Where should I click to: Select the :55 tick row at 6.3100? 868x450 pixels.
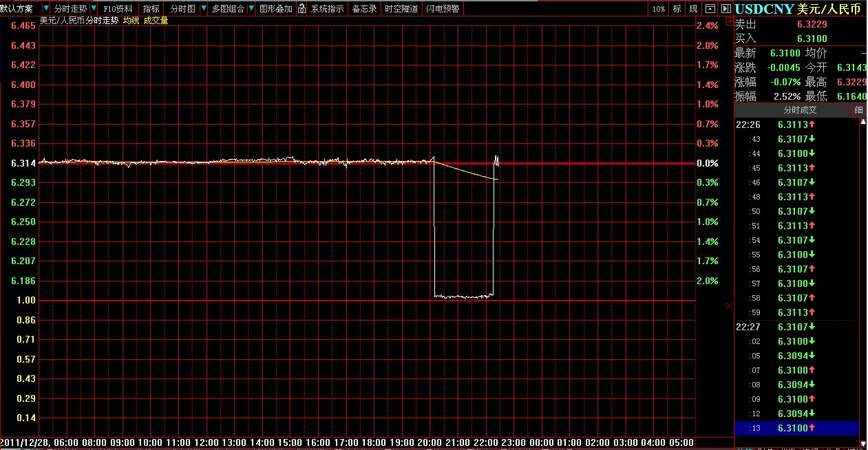point(797,255)
